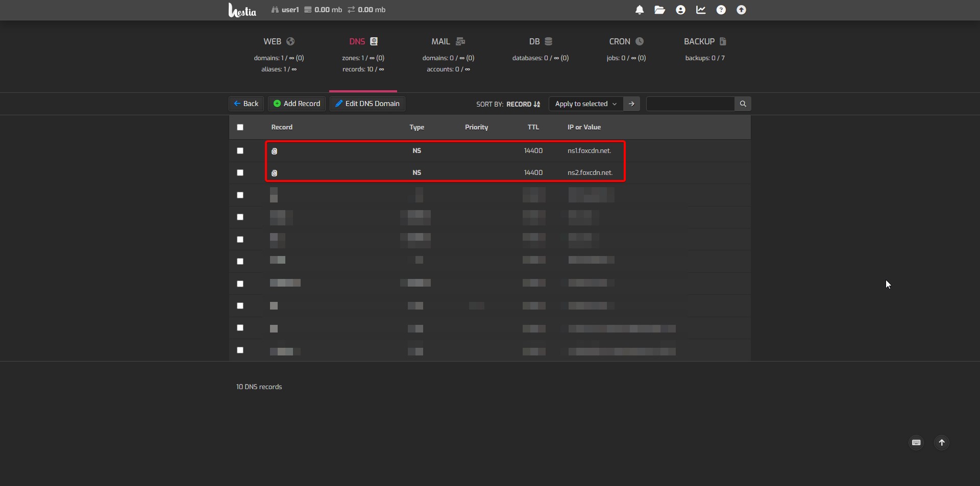Check the ns2.foxcdn.net record checkbox

tap(240, 173)
